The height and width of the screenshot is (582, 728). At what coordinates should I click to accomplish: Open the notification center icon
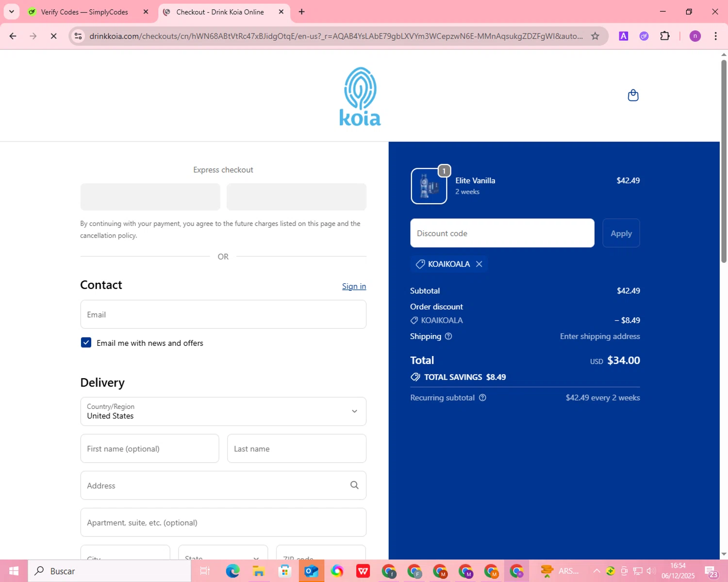711,571
